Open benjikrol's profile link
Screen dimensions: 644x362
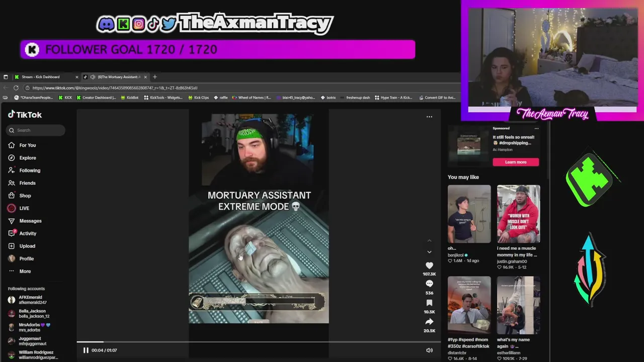click(x=456, y=255)
